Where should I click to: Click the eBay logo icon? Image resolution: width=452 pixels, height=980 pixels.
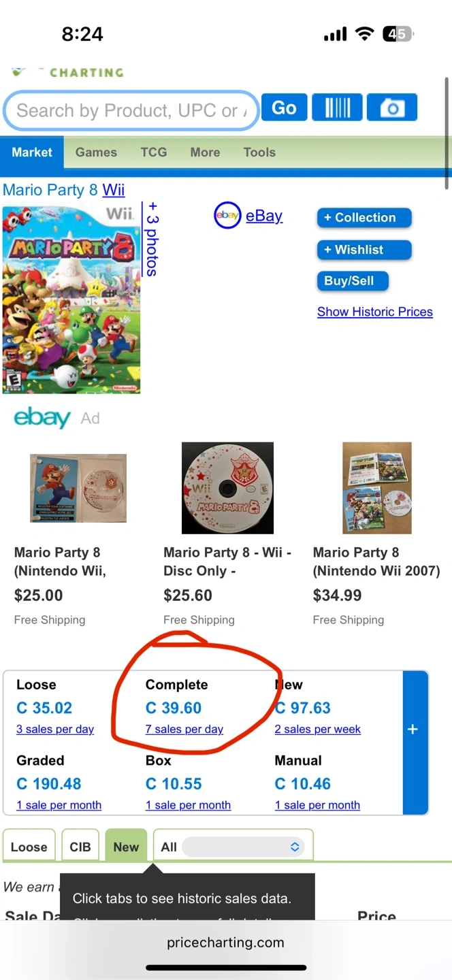(227, 216)
